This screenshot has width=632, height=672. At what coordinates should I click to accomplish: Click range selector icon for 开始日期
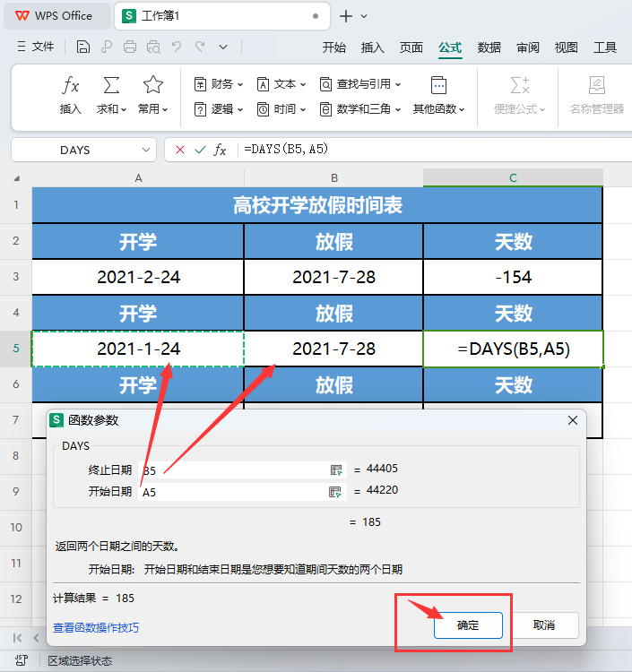(x=335, y=492)
